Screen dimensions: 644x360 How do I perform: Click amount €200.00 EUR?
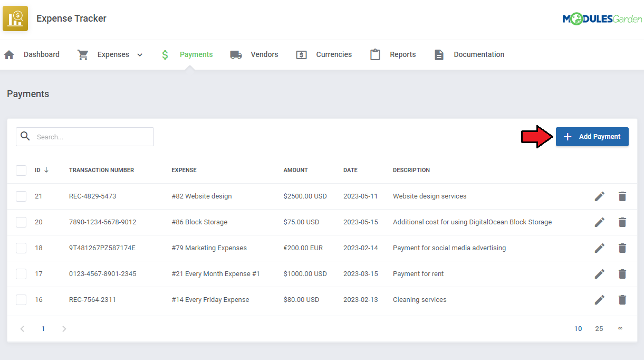(x=303, y=248)
